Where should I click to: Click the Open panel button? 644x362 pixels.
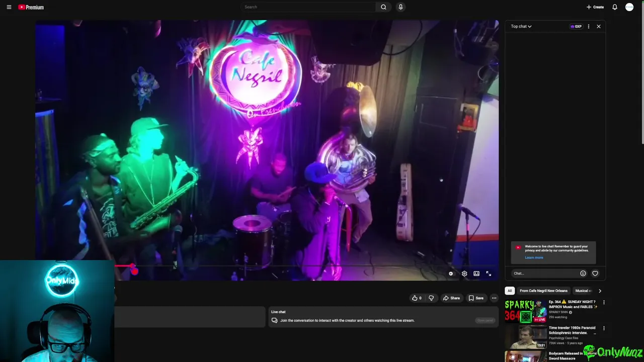[485, 320]
